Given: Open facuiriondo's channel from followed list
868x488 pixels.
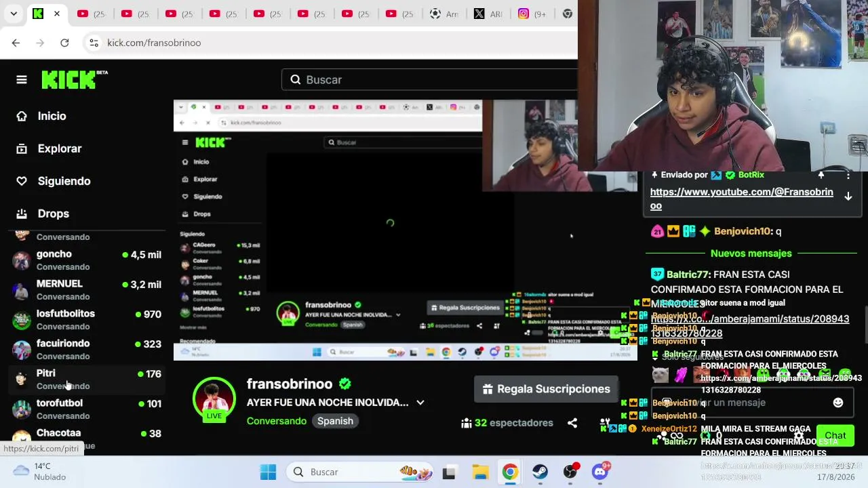Looking at the screenshot, I should [87, 350].
